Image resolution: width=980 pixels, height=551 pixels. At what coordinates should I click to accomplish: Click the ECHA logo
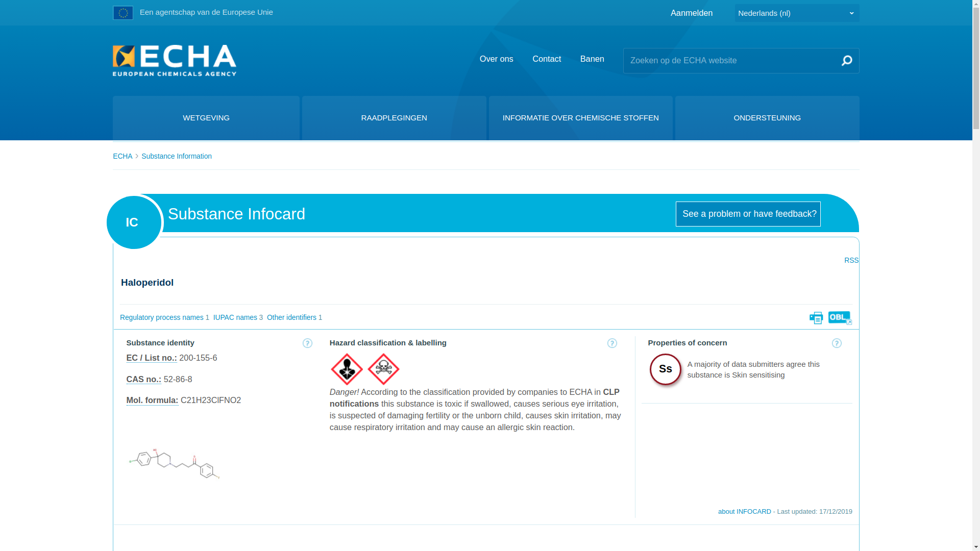pyautogui.click(x=175, y=61)
